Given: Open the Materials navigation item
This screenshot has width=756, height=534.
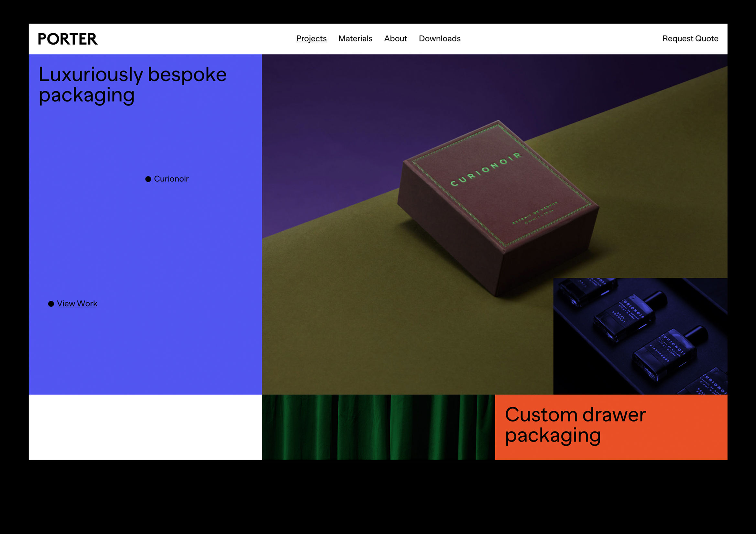Looking at the screenshot, I should [355, 38].
